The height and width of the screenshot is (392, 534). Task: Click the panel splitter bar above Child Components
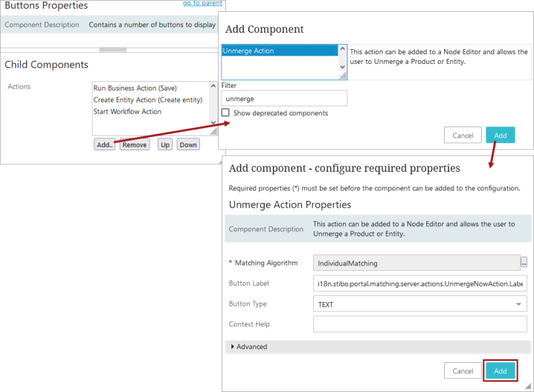113,50
